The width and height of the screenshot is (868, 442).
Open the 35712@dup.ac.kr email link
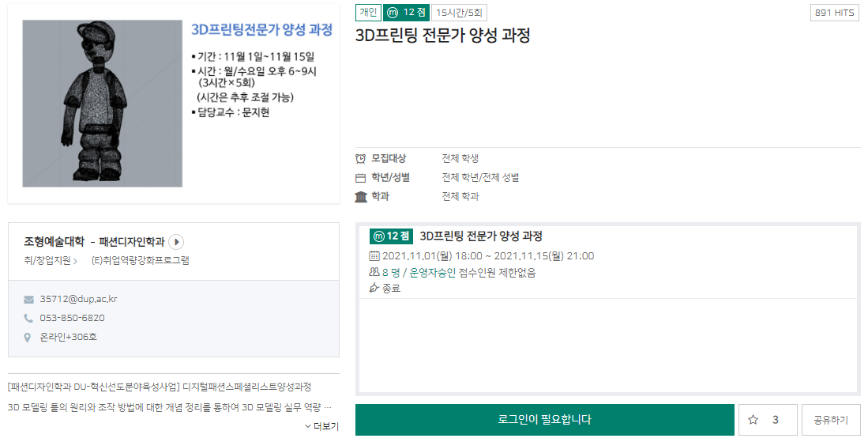click(78, 300)
